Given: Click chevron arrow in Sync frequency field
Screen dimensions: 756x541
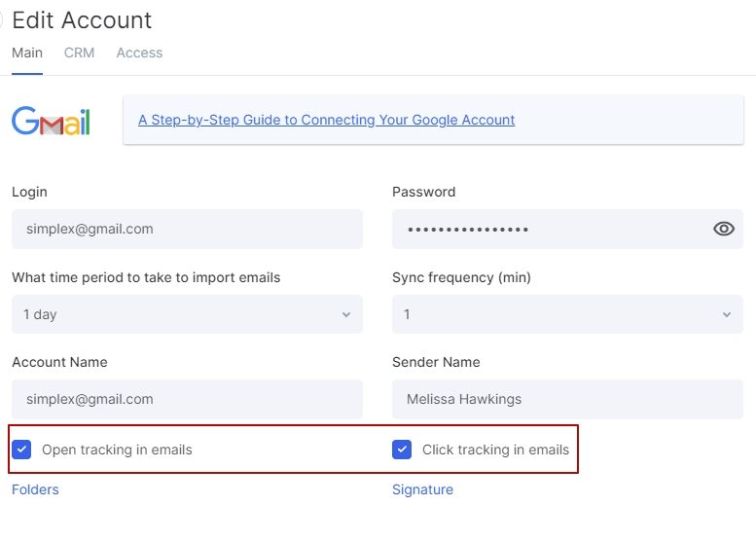Looking at the screenshot, I should click(727, 315).
